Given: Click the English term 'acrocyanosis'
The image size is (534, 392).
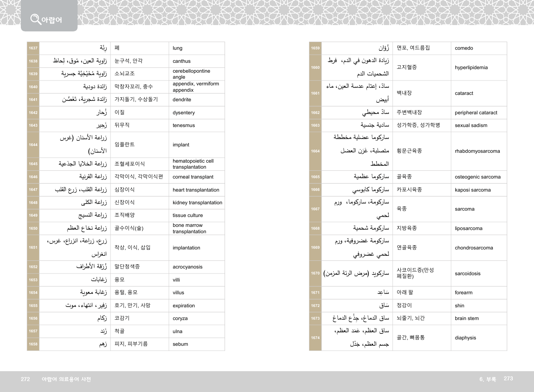Looking at the screenshot, I should 187,267.
